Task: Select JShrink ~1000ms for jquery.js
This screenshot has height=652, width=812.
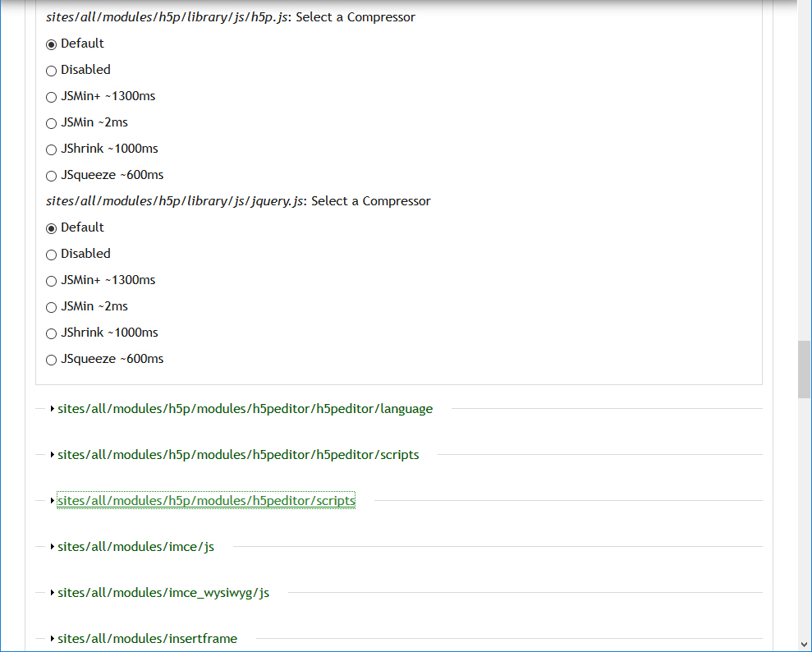Action: click(51, 333)
